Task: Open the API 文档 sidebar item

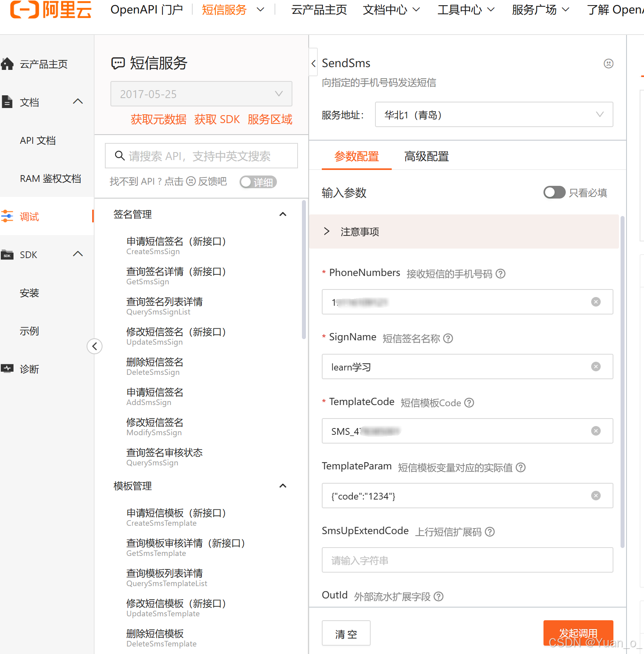Action: (x=38, y=140)
